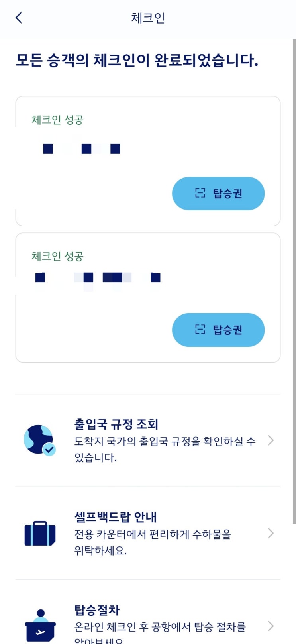Tap the counter agent icon for 탑승절차
The height and width of the screenshot is (644, 296).
(x=40, y=626)
